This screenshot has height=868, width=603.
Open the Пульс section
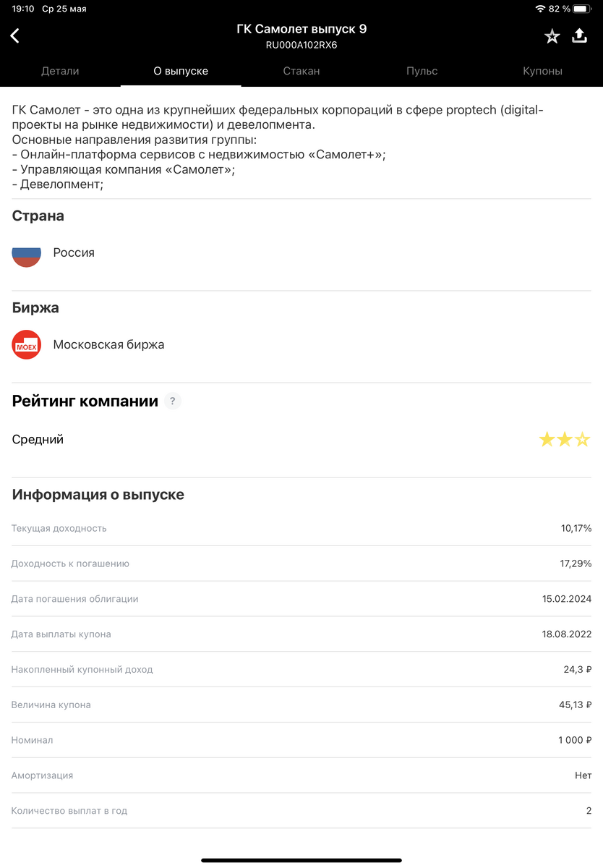click(x=422, y=71)
